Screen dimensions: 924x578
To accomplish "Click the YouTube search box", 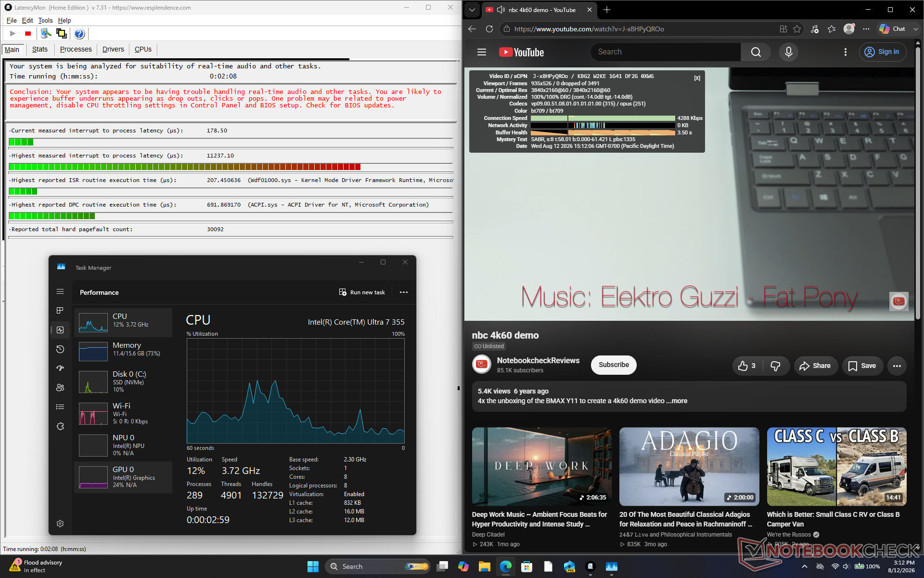I will (x=666, y=52).
